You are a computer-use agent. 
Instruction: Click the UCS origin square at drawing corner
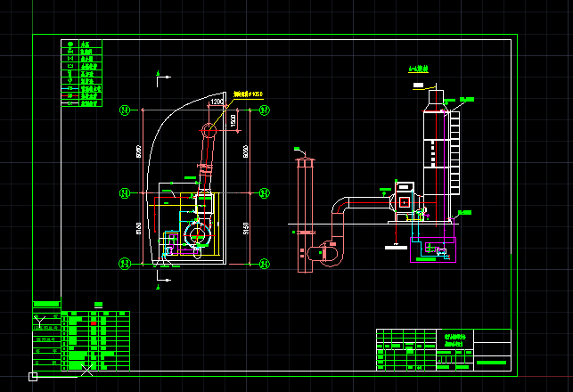coord(33,377)
